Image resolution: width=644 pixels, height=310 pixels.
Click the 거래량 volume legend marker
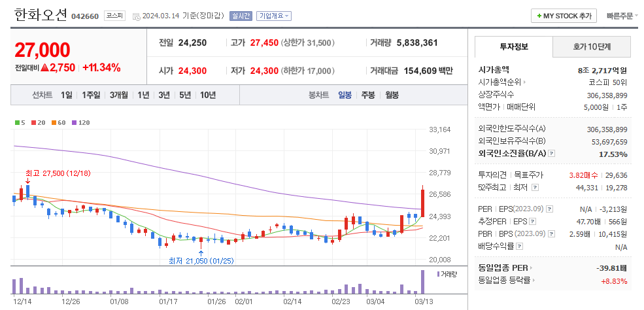438,274
